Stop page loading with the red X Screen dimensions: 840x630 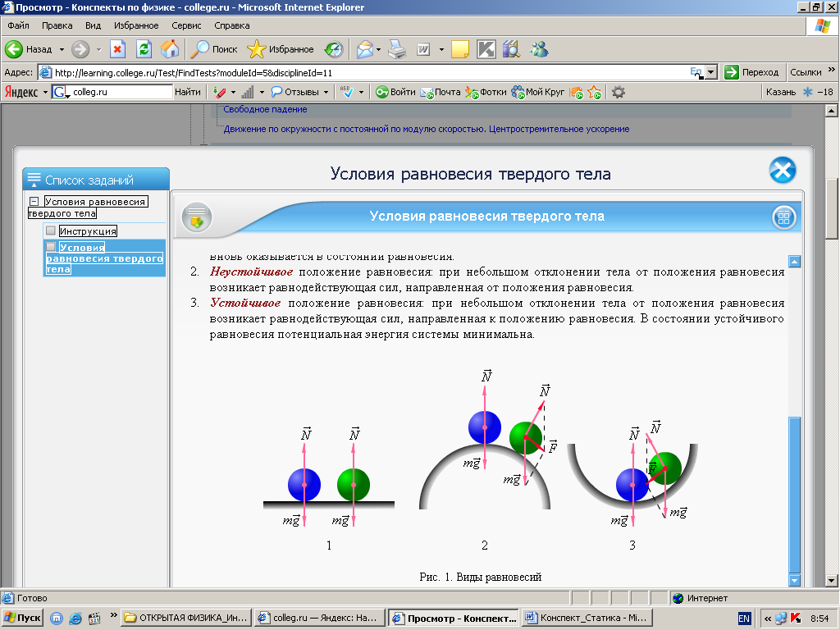click(117, 49)
